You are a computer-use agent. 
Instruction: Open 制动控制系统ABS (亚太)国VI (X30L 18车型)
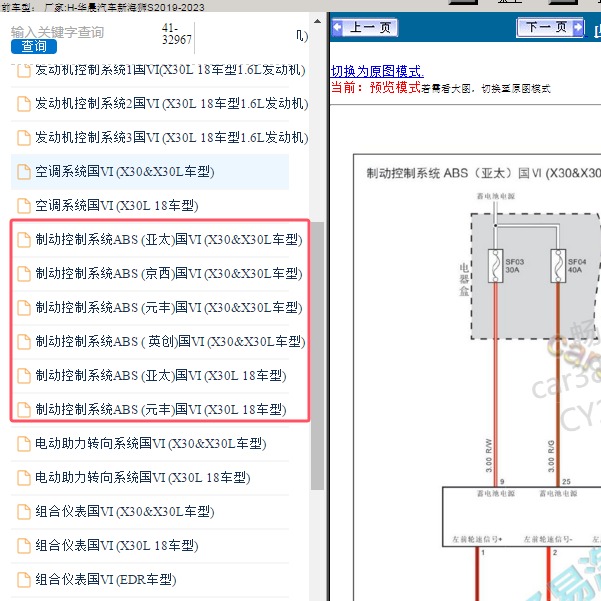tap(160, 376)
